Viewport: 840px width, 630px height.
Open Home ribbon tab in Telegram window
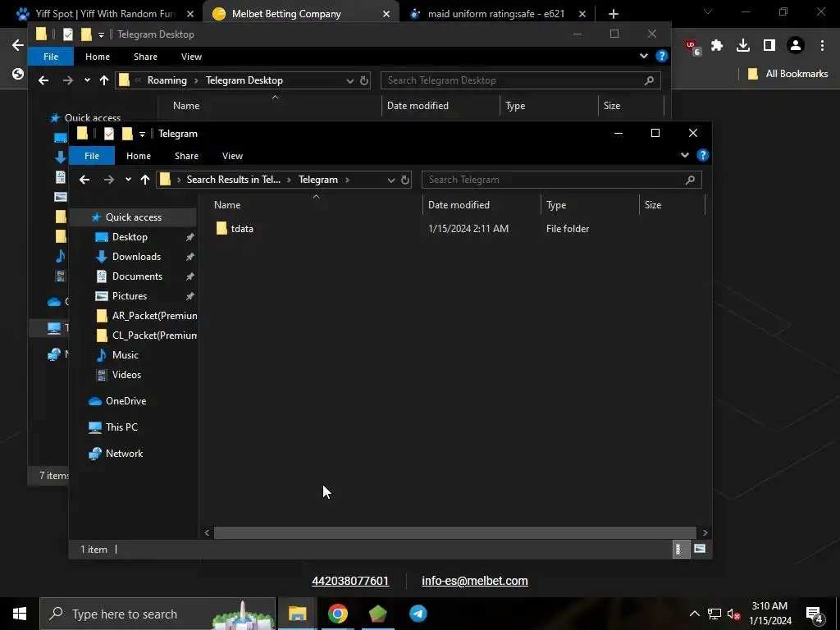[x=138, y=156]
